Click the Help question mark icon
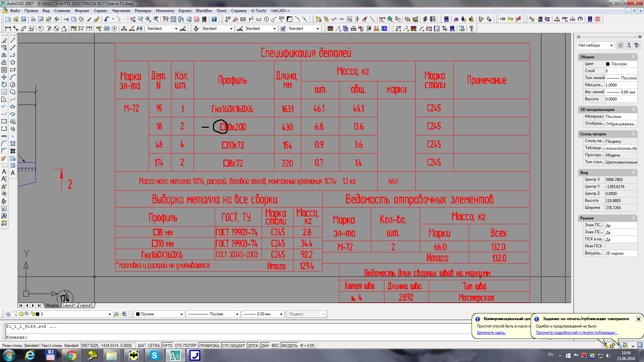This screenshot has height=362, width=644. tap(214, 19)
